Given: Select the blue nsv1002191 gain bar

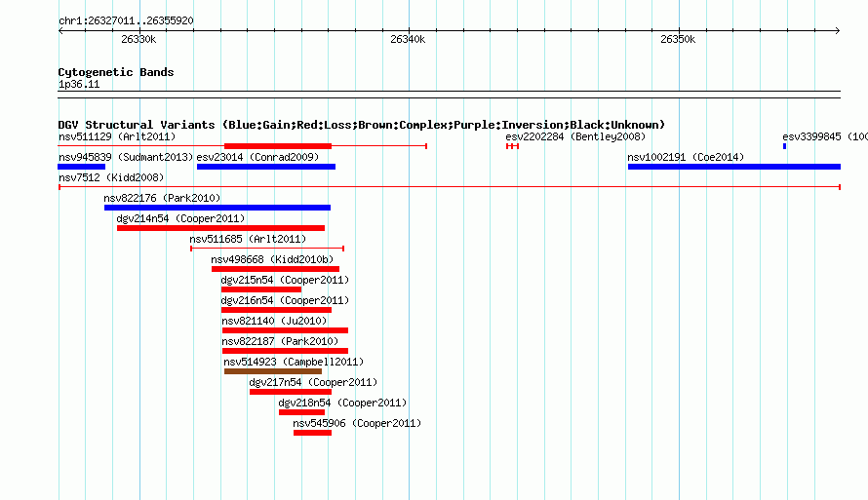Looking at the screenshot, I should pyautogui.click(x=734, y=167).
